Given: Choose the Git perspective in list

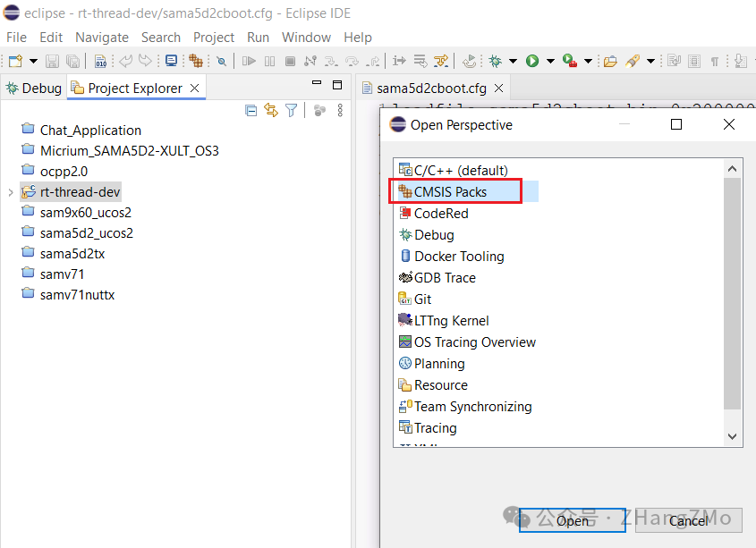Looking at the screenshot, I should [x=422, y=299].
